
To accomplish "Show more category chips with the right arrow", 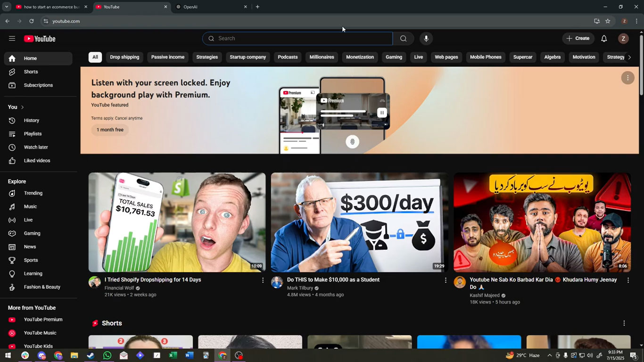I will (629, 57).
